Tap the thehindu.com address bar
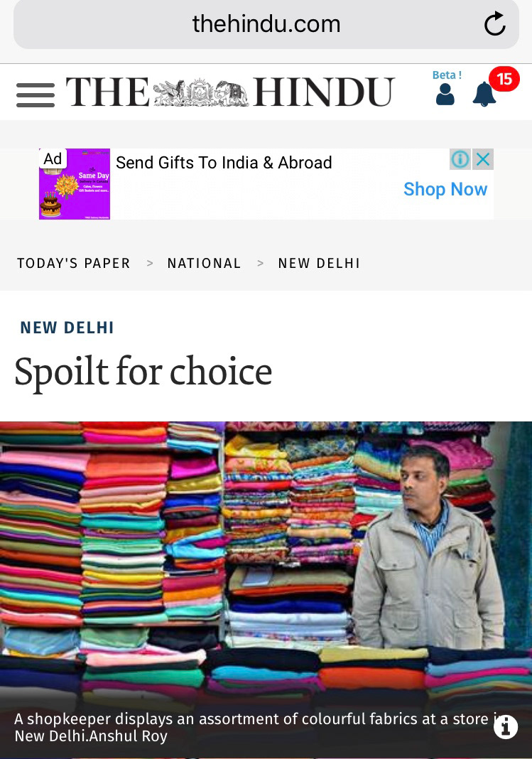 click(266, 24)
